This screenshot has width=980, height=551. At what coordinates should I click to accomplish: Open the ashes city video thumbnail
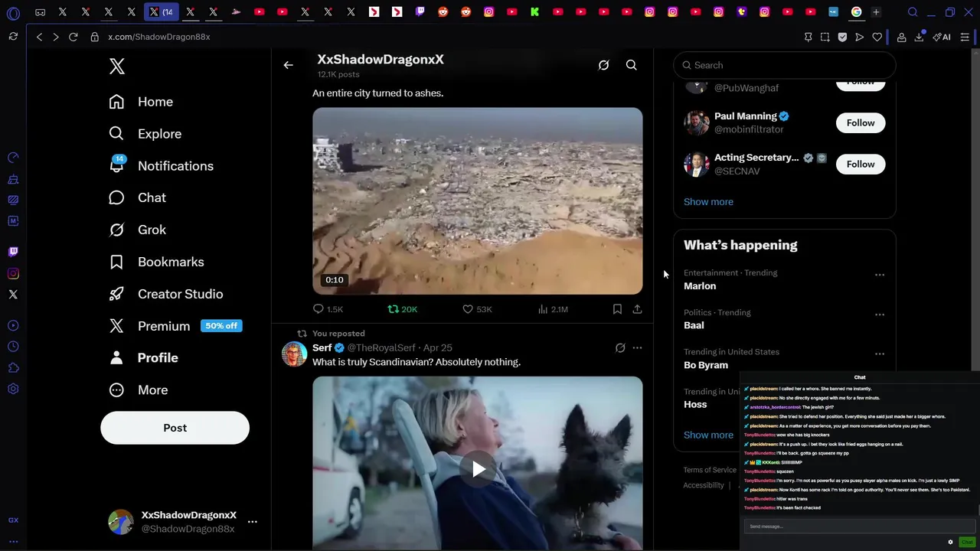pos(478,201)
